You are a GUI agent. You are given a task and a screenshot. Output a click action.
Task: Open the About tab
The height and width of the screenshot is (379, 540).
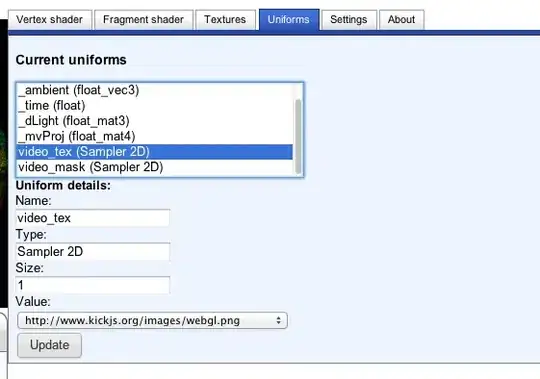click(401, 20)
